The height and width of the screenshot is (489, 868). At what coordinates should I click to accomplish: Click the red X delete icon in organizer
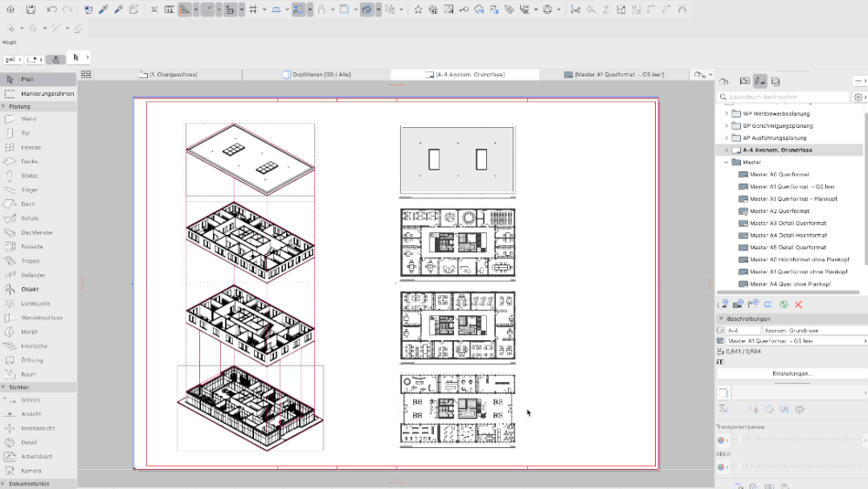tap(798, 305)
